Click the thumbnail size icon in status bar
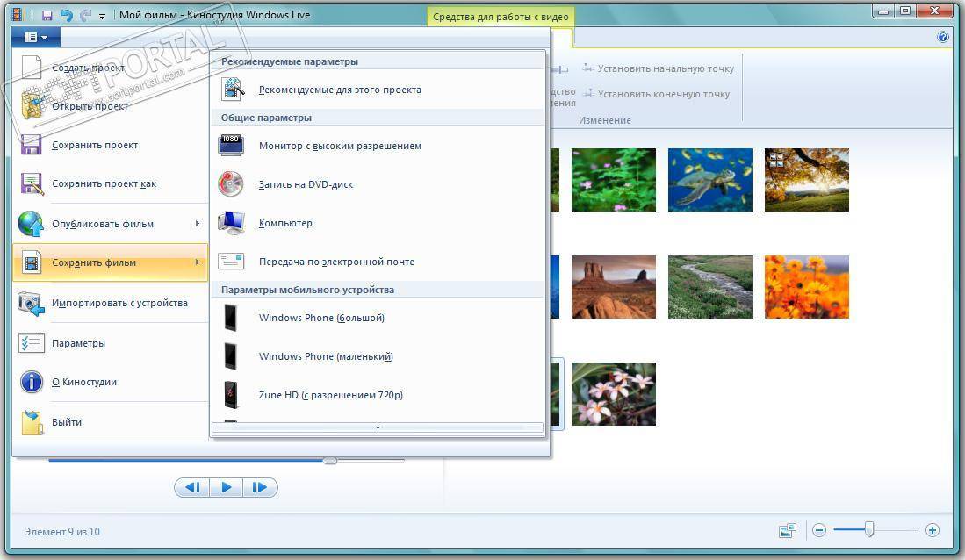 point(788,530)
